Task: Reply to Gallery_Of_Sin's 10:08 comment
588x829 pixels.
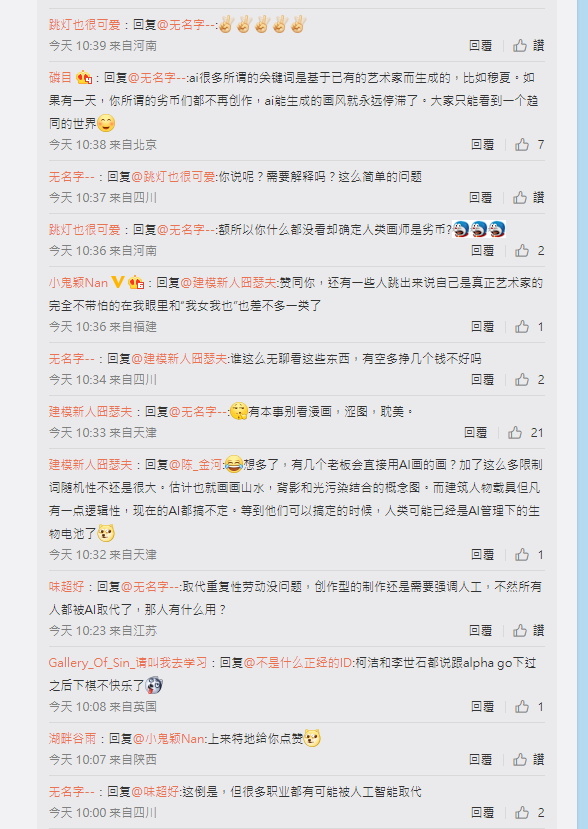Action: coord(482,706)
